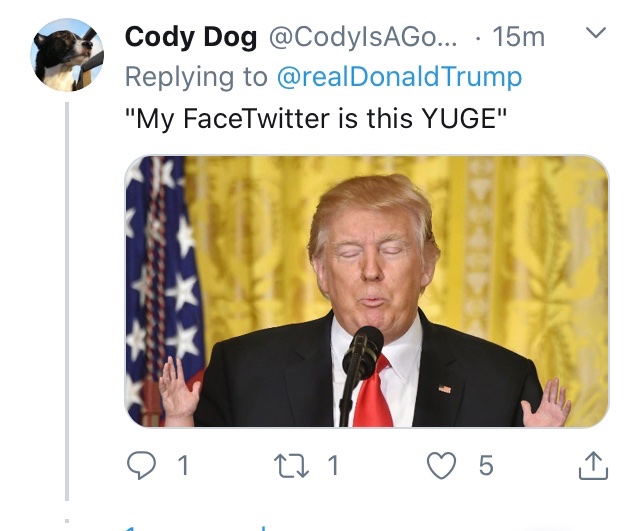640x531 pixels.
Task: Tap the reply count beside the bubble
Action: pos(183,465)
